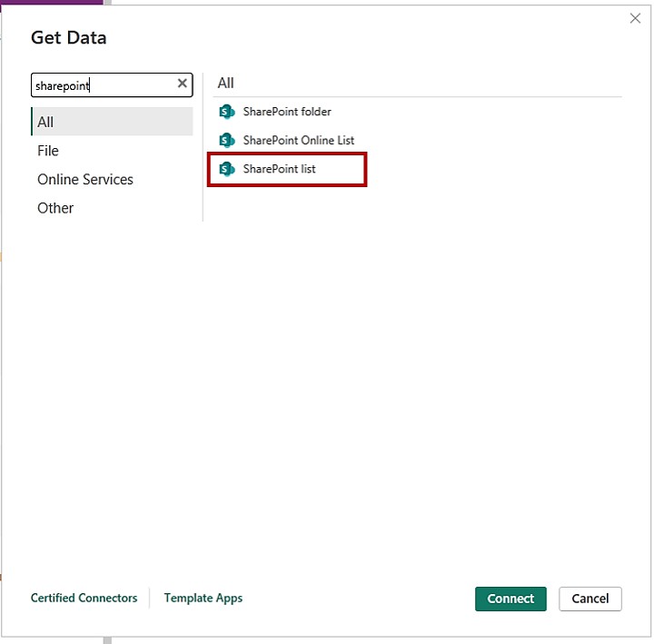Viewport: 654px width, 644px height.
Task: Clear the search box with the X icon
Action: pos(183,84)
